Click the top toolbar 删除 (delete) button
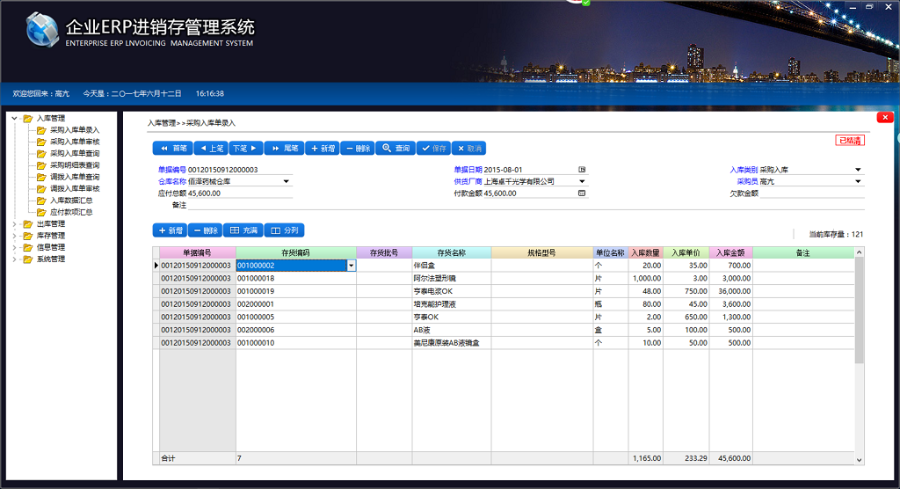The image size is (900, 489). point(358,148)
